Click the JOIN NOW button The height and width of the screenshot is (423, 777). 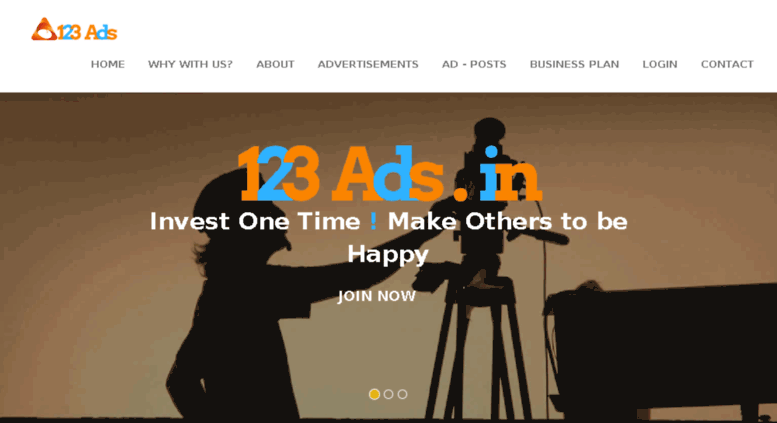(377, 296)
